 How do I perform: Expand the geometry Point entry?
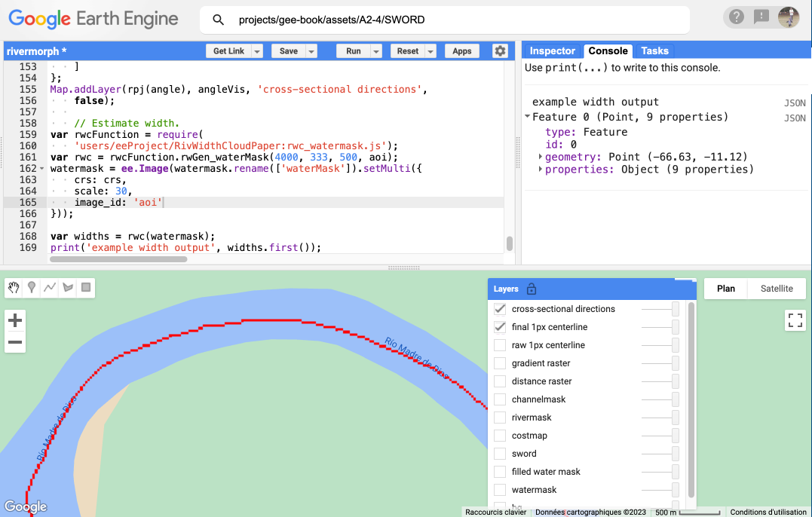541,157
